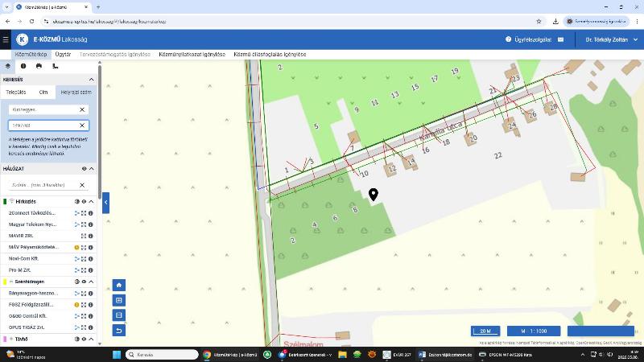Zoom to MÁV Pályaműködtetés extent
The image size is (644, 362).
(x=84, y=248)
